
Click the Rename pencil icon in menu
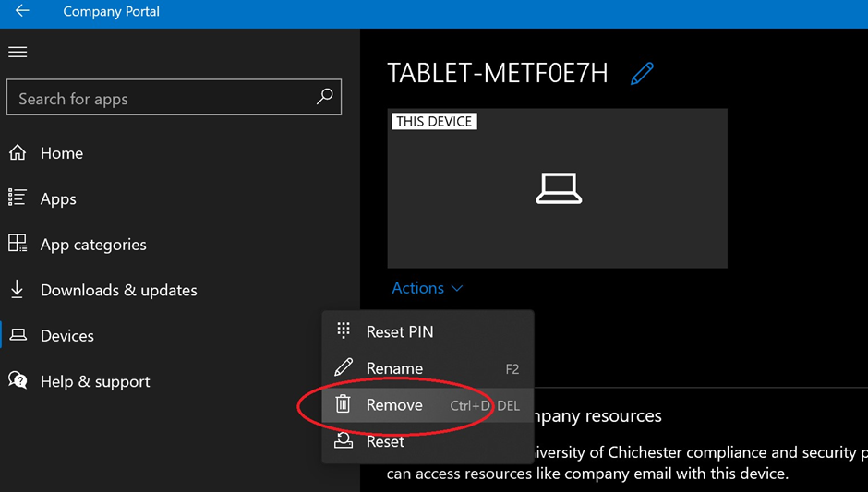[344, 367]
